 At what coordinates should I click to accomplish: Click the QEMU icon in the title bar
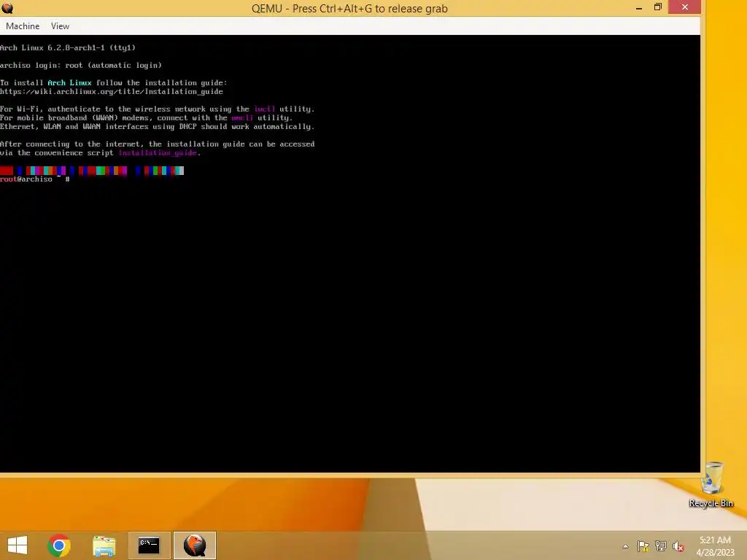click(x=7, y=8)
